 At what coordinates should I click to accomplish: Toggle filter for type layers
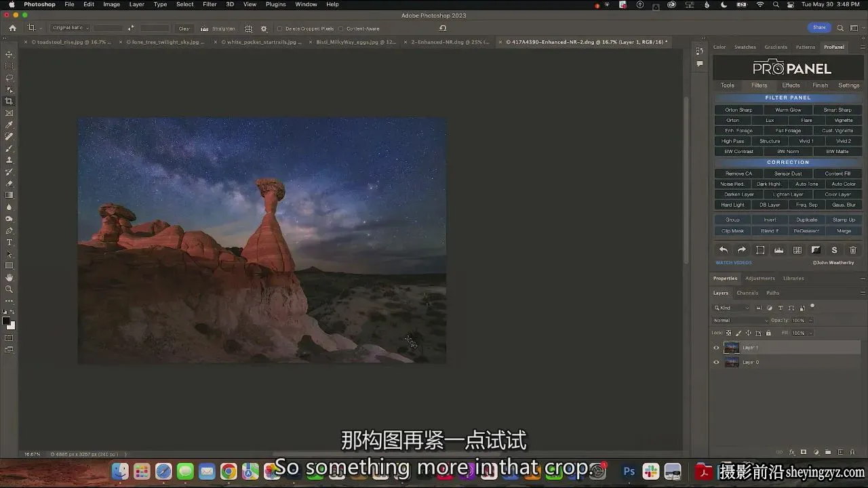click(781, 308)
